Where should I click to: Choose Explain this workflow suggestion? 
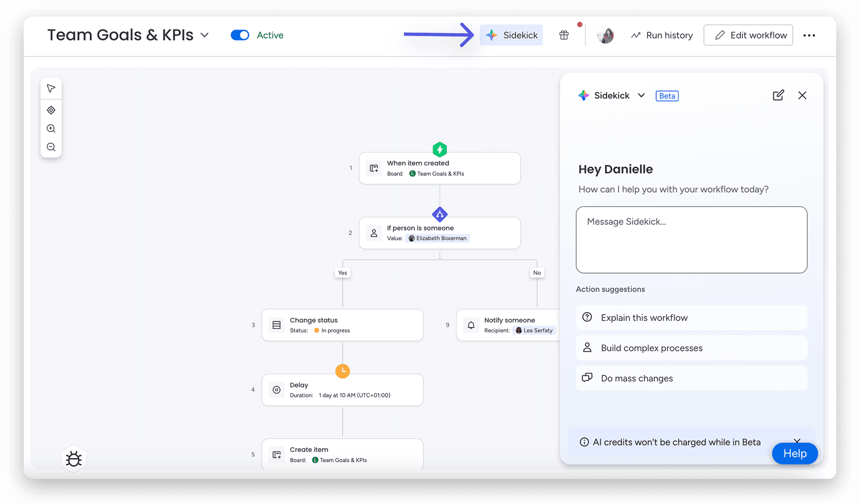pyautogui.click(x=691, y=318)
